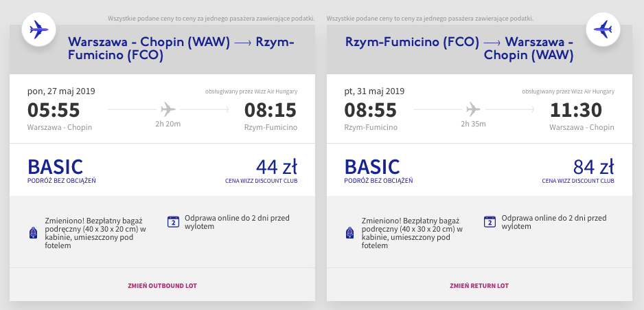The image size is (644, 310).
Task: Click the return flight airplane circle icon
Action: coord(603,30)
